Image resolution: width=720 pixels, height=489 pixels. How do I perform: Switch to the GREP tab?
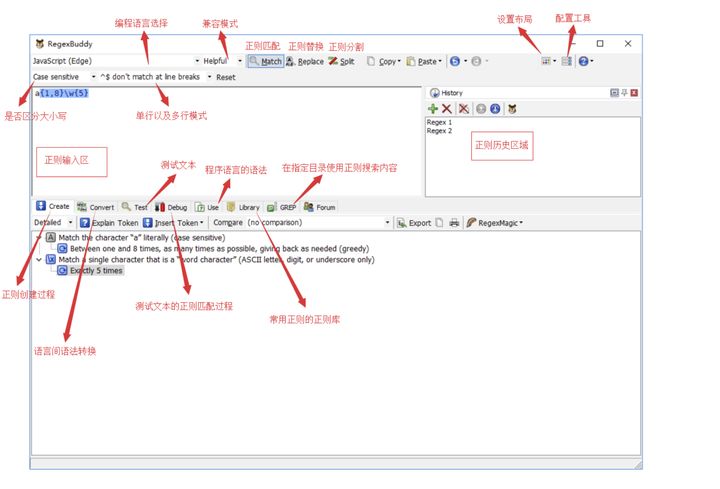tap(281, 207)
